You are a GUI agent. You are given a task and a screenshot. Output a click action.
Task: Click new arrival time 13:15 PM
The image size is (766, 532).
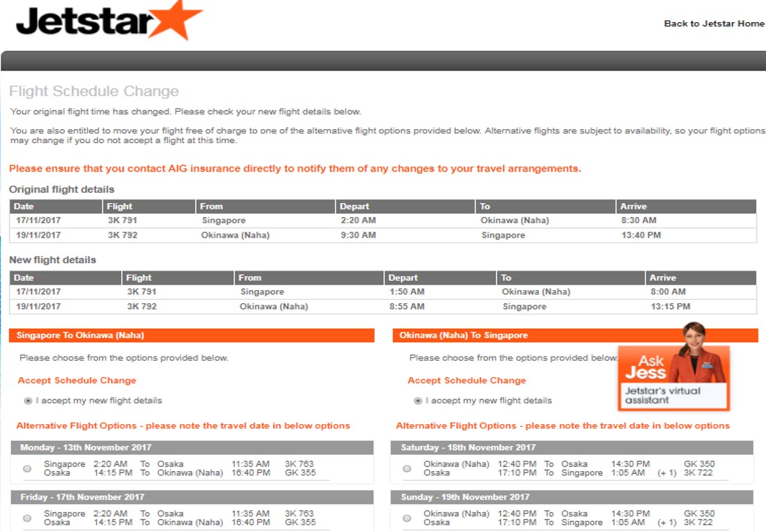671,307
